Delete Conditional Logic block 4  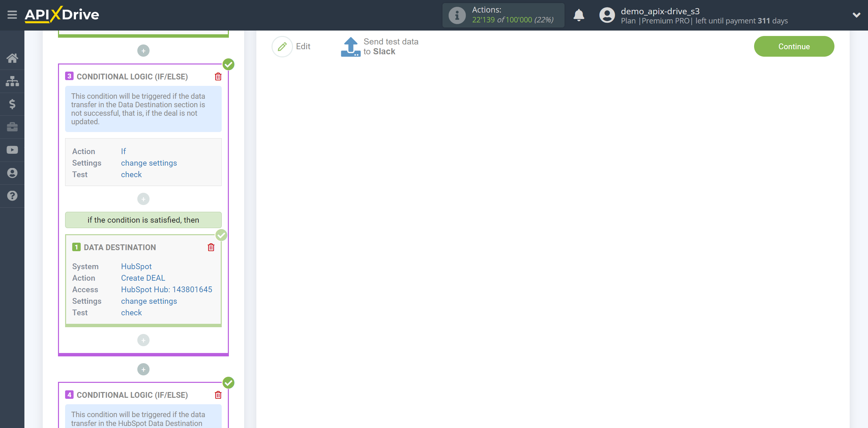pos(218,395)
